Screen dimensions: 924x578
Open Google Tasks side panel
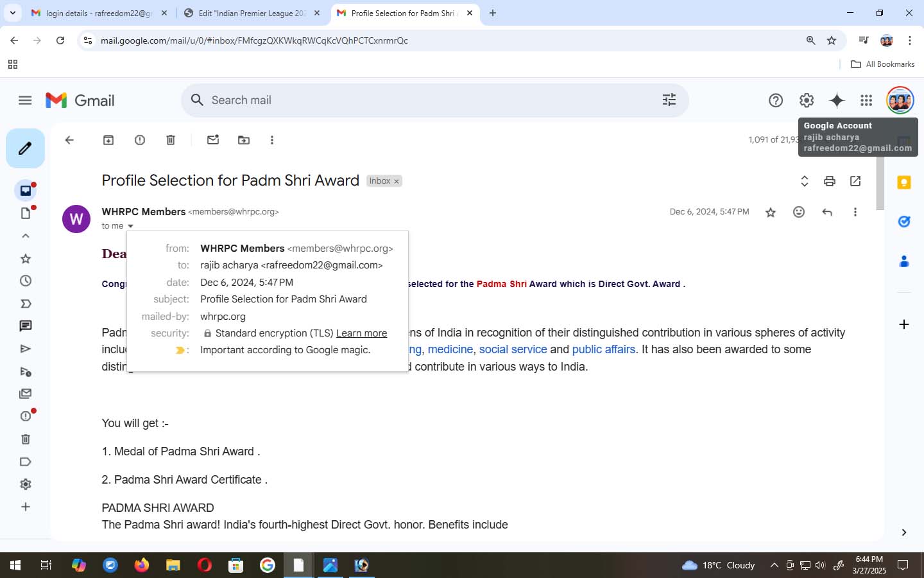904,222
